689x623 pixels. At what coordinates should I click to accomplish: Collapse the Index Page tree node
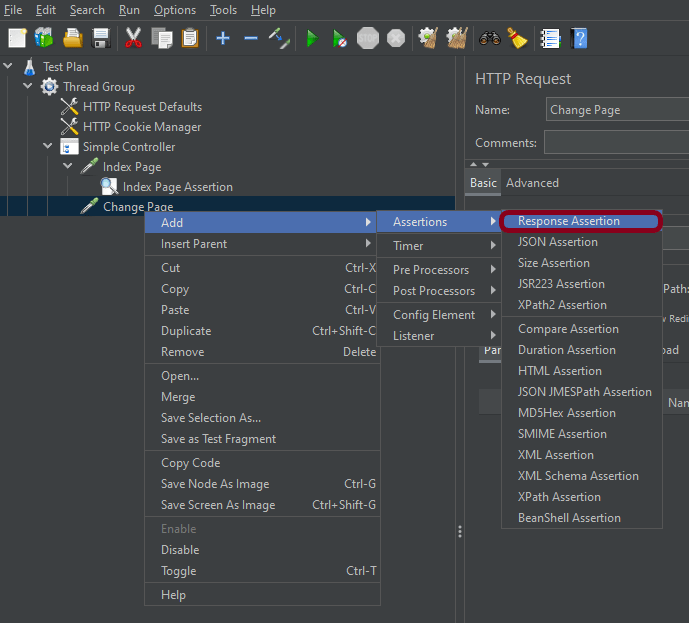[68, 167]
